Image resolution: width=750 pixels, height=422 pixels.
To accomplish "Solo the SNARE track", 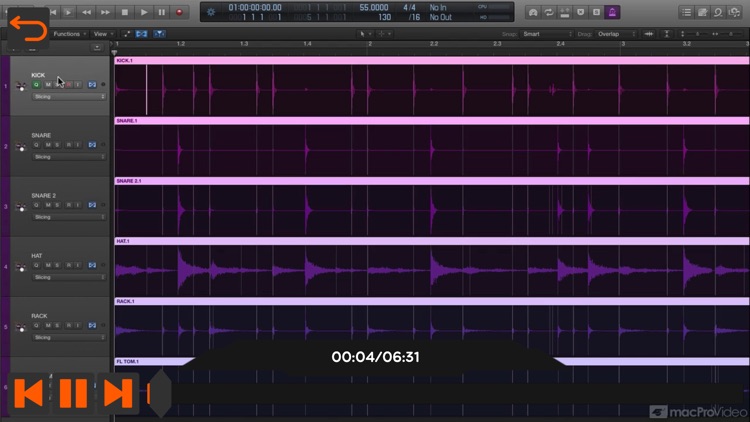I will click(x=57, y=145).
